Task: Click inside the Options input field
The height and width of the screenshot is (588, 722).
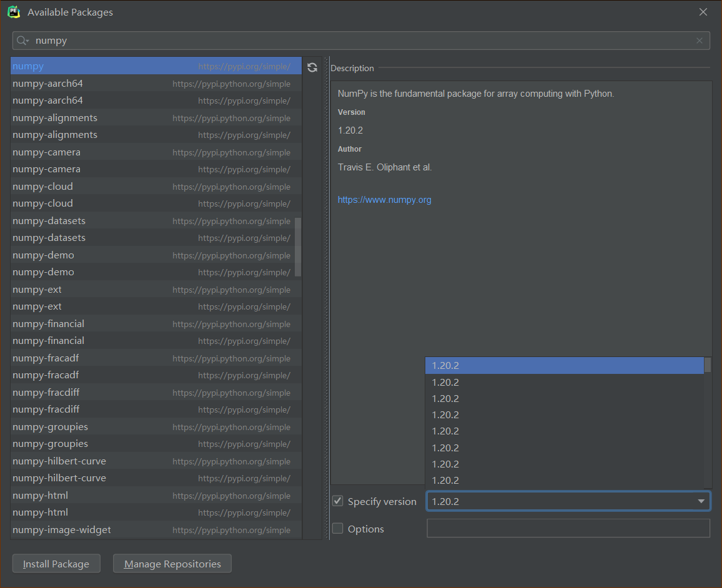Action: point(568,528)
